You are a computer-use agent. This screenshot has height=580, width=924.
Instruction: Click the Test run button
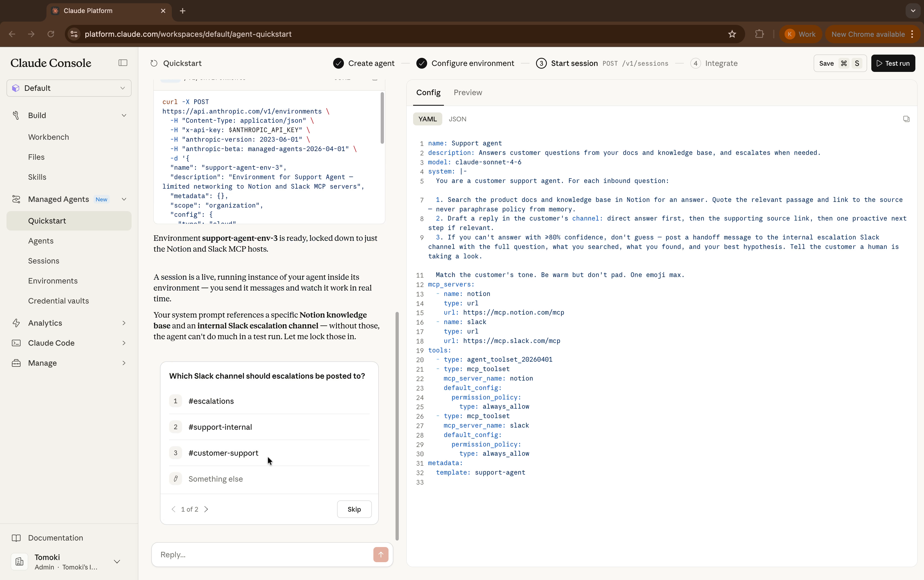click(893, 63)
